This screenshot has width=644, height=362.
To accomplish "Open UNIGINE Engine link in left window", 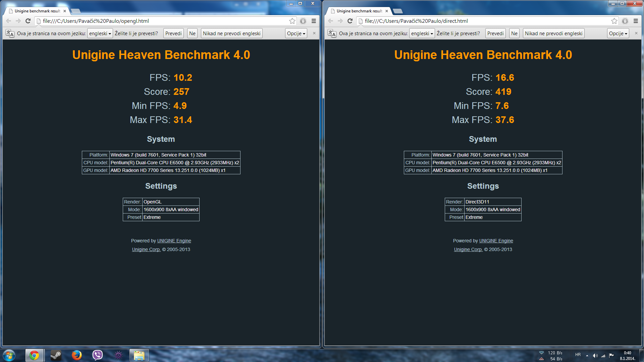I will (174, 241).
